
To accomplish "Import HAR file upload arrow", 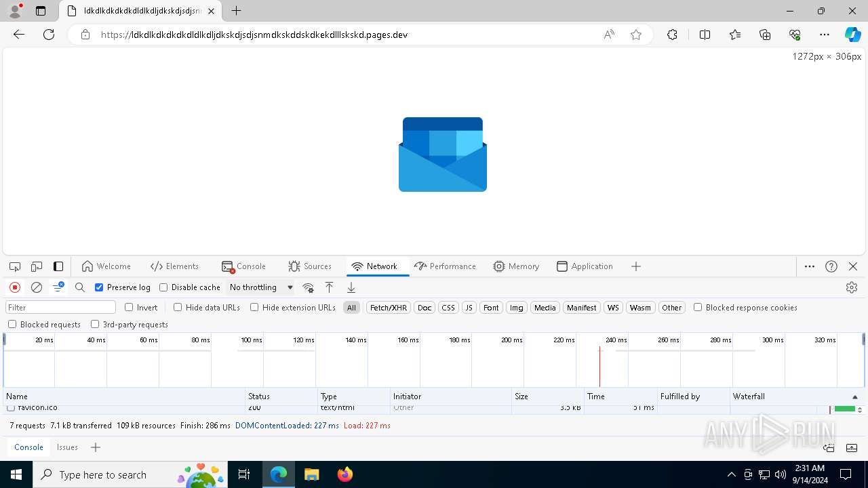I will (330, 287).
